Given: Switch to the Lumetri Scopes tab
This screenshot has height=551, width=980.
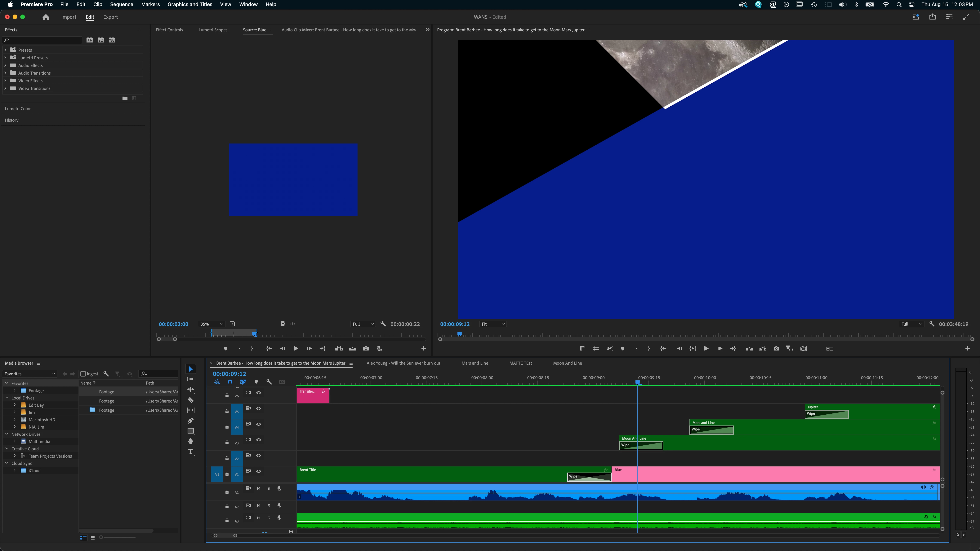Looking at the screenshot, I should point(213,30).
